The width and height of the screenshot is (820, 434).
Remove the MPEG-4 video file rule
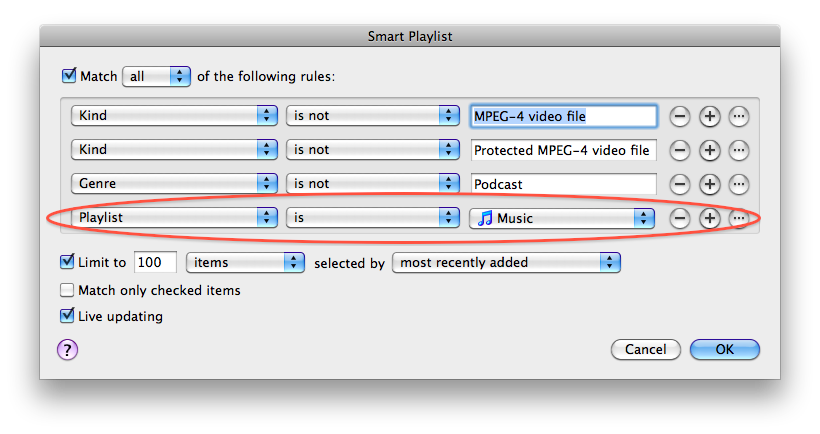tap(680, 116)
